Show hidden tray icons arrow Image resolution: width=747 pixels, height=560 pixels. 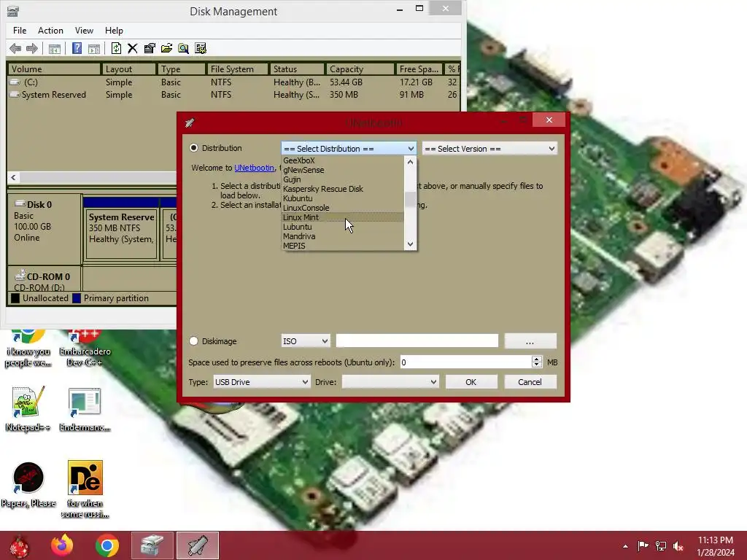pos(625,546)
